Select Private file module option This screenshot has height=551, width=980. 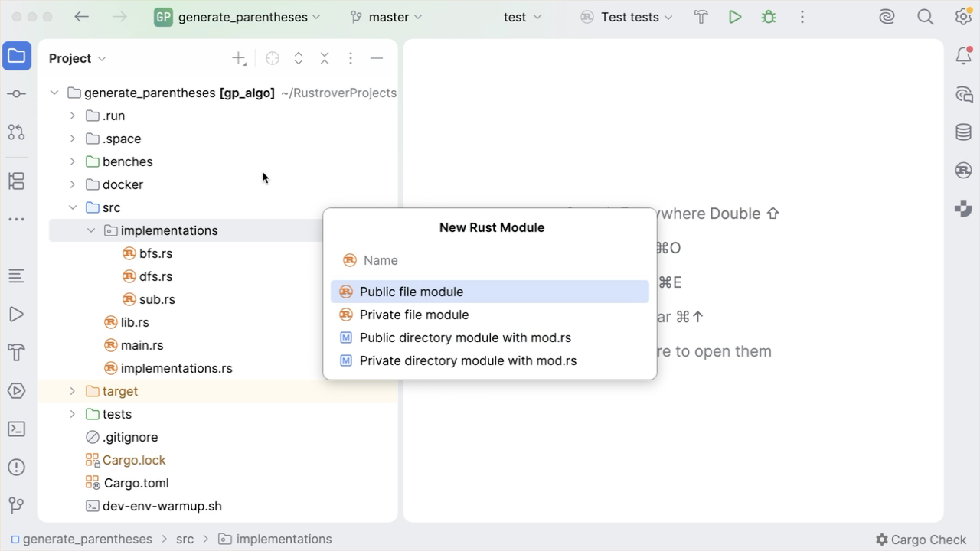click(x=413, y=315)
